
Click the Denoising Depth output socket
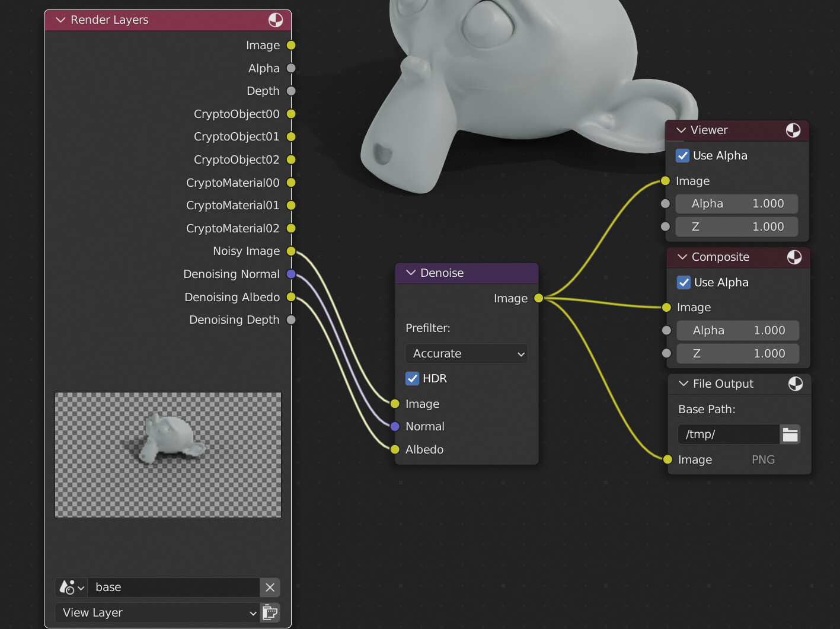291,320
